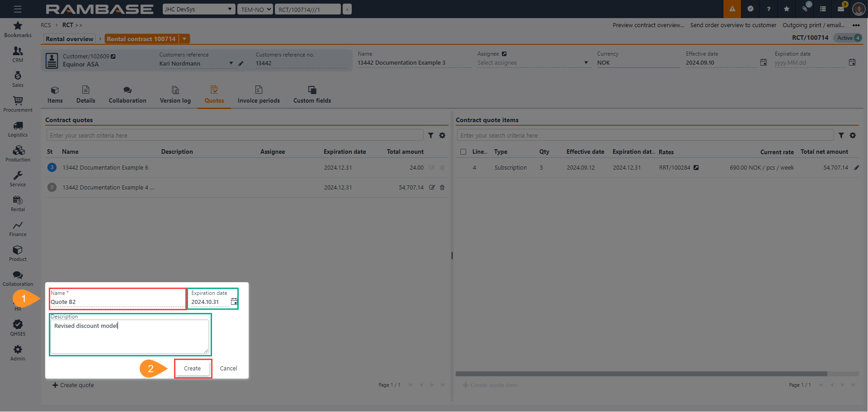Screen dimensions: 868x412
Task: Expand the JHC DevSys company dropdown
Action: 199,9
